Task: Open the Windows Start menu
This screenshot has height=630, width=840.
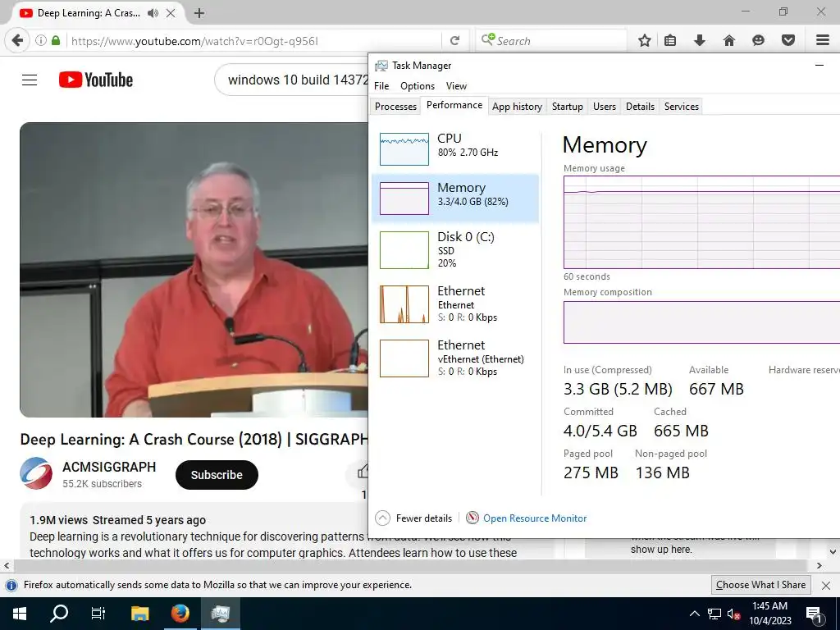Action: pyautogui.click(x=20, y=614)
